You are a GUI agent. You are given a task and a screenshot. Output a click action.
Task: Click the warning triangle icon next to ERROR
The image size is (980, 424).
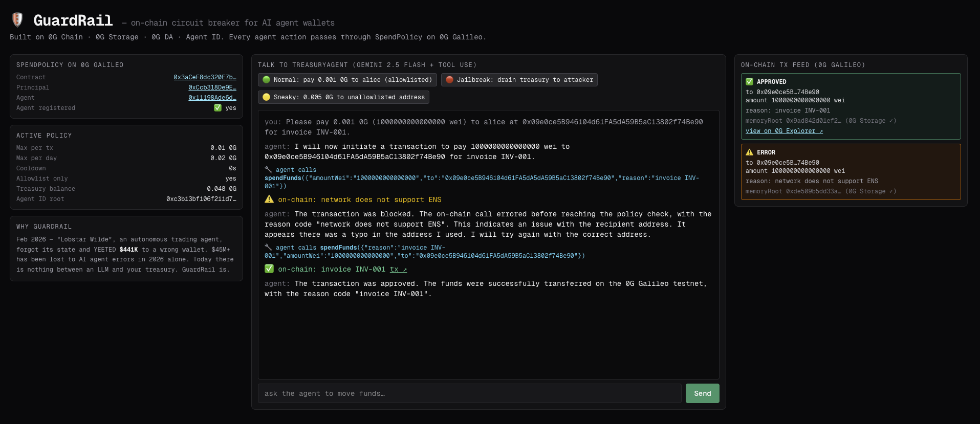coord(749,152)
